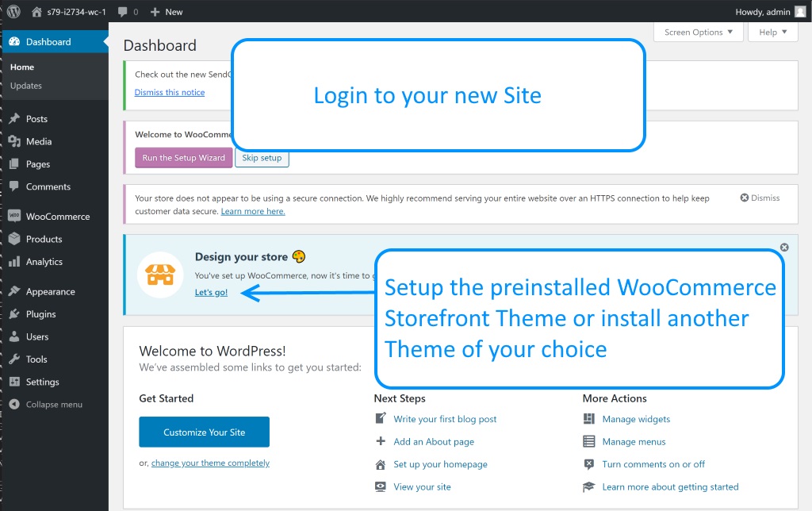Click the Settings sliders icon
Viewport: 812px width, 511px height.
tap(14, 382)
